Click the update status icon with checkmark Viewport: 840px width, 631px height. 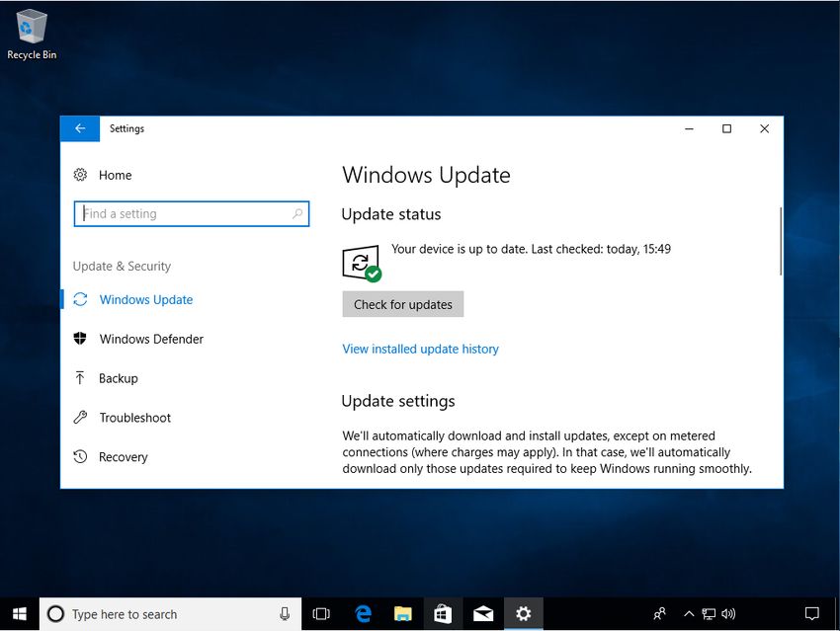click(361, 264)
